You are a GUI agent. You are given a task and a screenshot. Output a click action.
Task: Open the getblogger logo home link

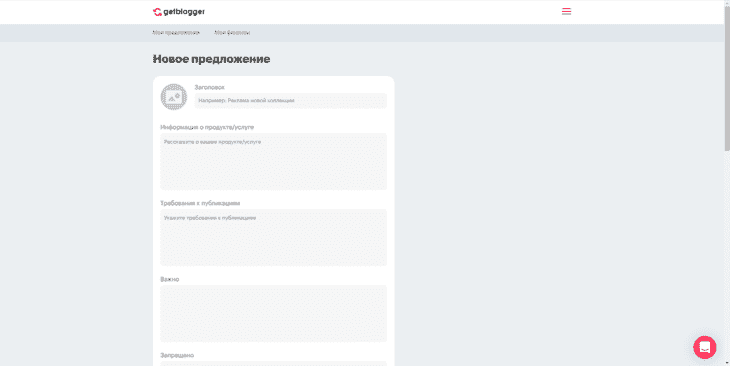(179, 12)
